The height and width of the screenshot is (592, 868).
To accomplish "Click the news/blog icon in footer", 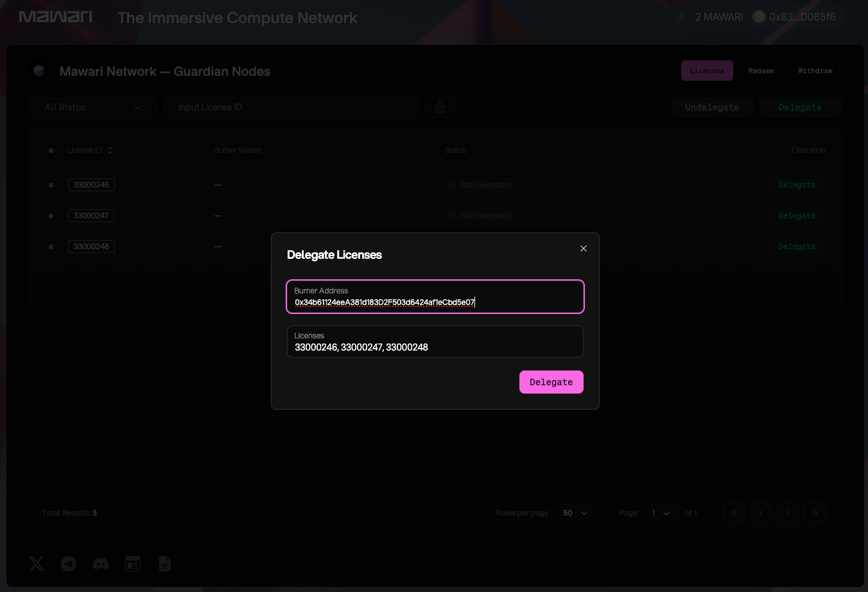I will (133, 564).
